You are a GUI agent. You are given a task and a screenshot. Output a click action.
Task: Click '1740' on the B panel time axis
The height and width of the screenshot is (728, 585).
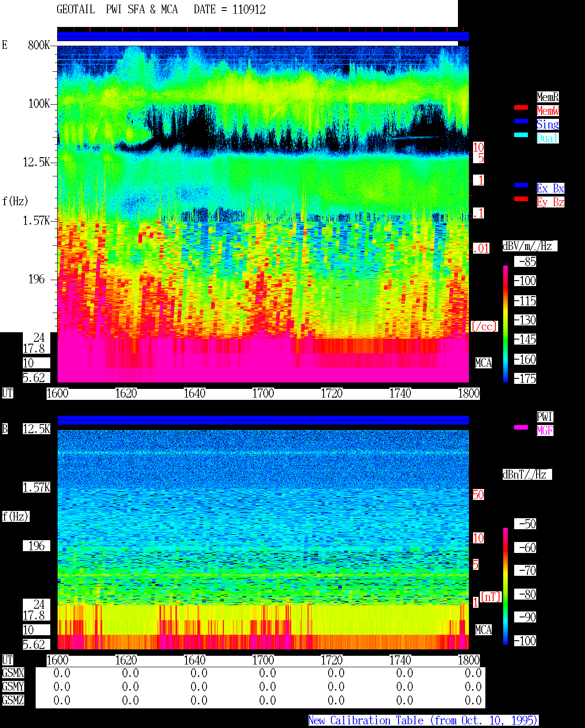400,660
